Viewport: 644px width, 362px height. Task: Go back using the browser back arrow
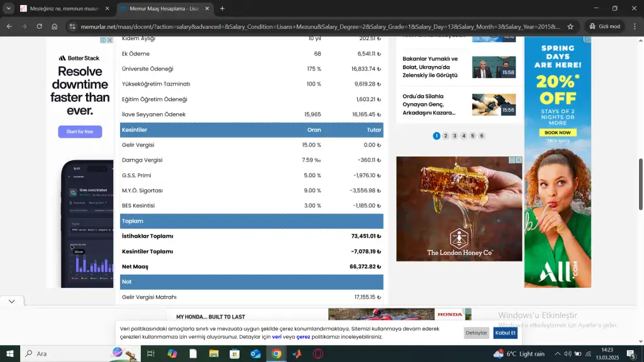click(x=9, y=26)
